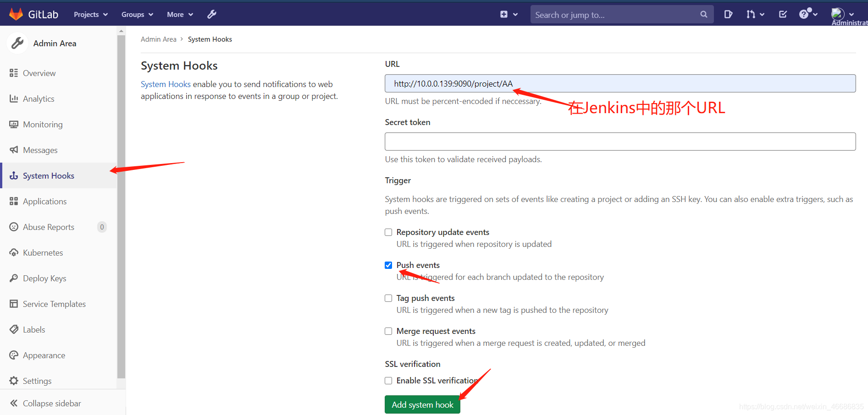Expand the More dropdown menu
The width and height of the screenshot is (868, 415).
(x=180, y=14)
